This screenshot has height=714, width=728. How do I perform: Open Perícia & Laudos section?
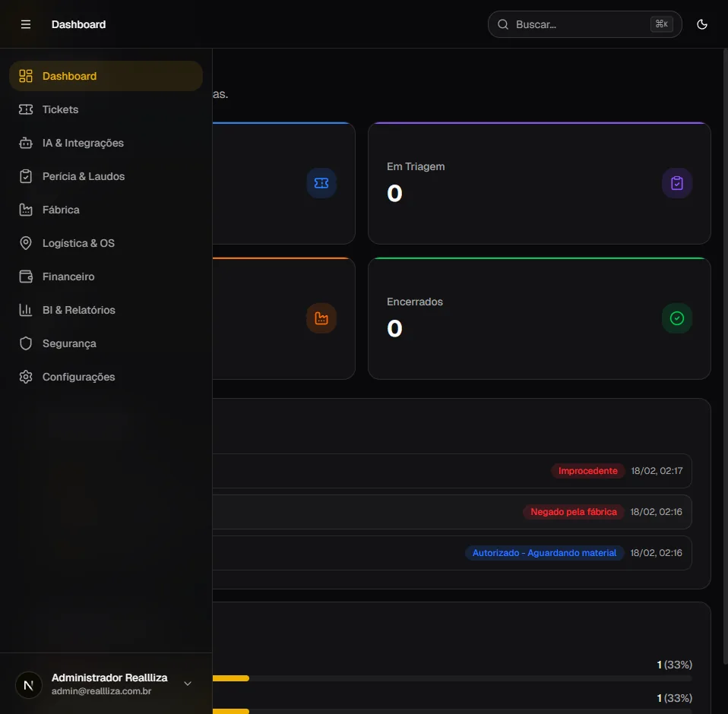pyautogui.click(x=106, y=176)
